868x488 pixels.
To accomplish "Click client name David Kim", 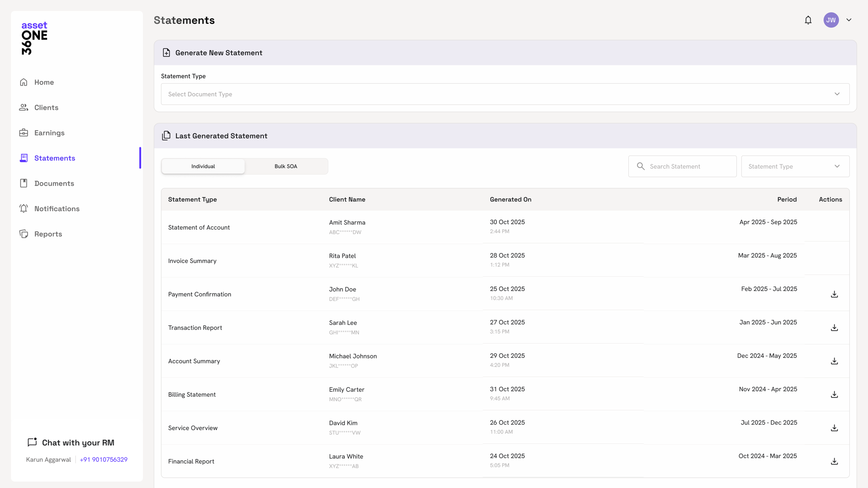I will pyautogui.click(x=343, y=423).
